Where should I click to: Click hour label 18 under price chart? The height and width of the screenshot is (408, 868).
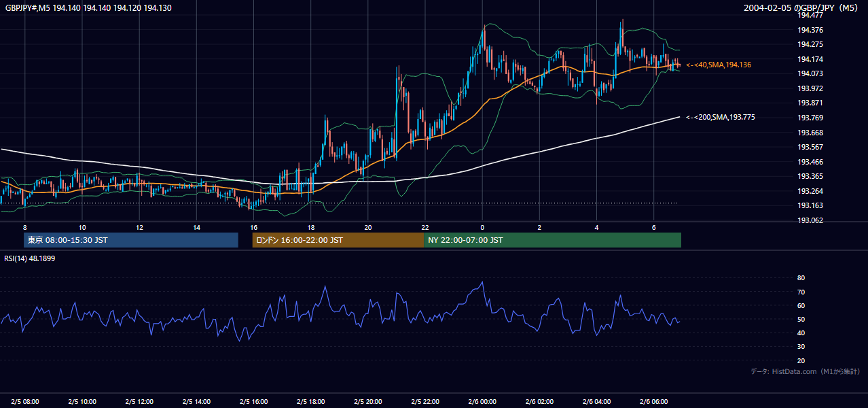pyautogui.click(x=310, y=227)
